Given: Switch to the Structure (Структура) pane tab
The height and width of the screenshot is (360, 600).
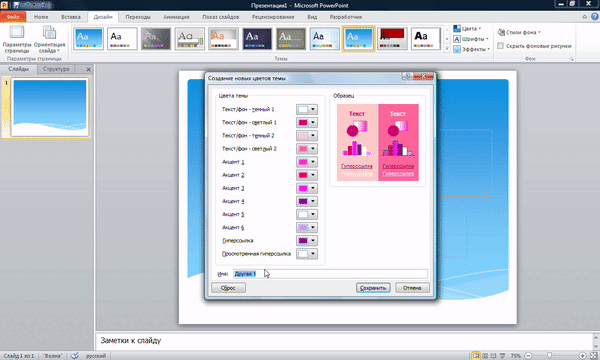Looking at the screenshot, I should (x=56, y=69).
